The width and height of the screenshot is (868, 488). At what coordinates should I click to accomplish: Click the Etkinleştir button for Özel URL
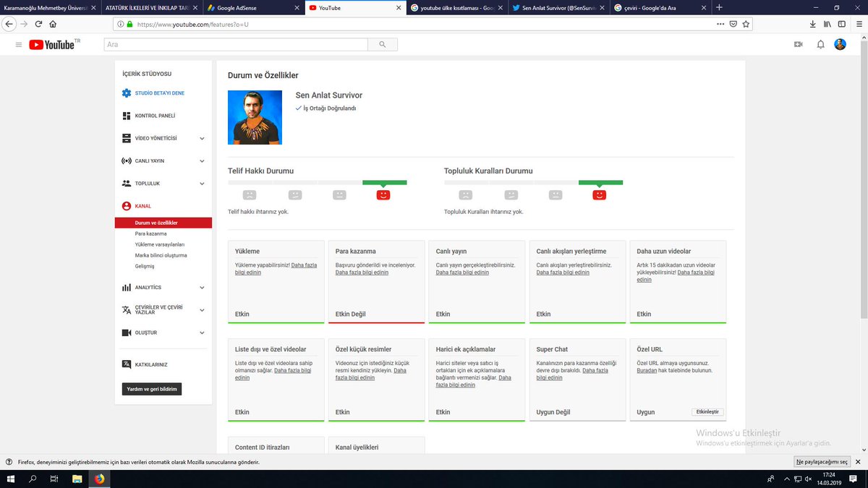pyautogui.click(x=707, y=411)
